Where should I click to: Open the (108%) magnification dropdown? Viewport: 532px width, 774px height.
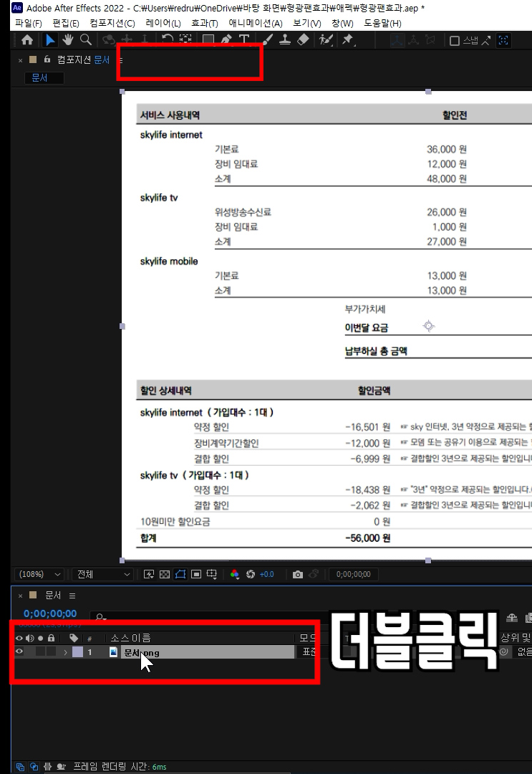39,574
